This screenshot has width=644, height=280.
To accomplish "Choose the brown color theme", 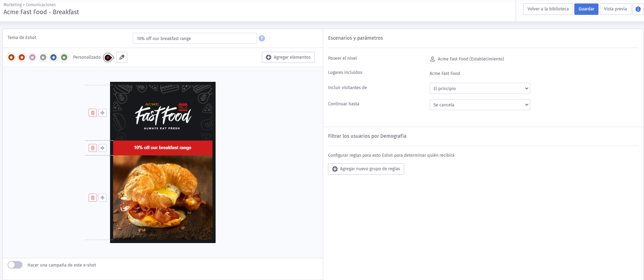I will (11, 57).
